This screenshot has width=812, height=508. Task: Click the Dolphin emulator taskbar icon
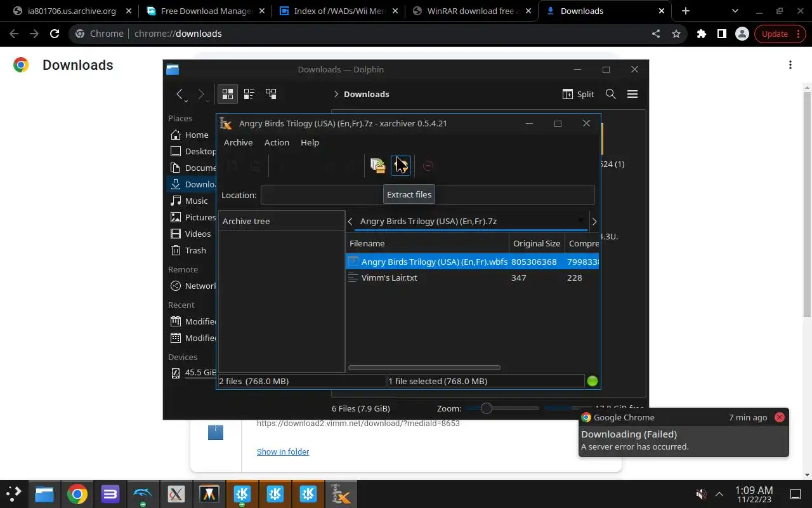tap(143, 494)
